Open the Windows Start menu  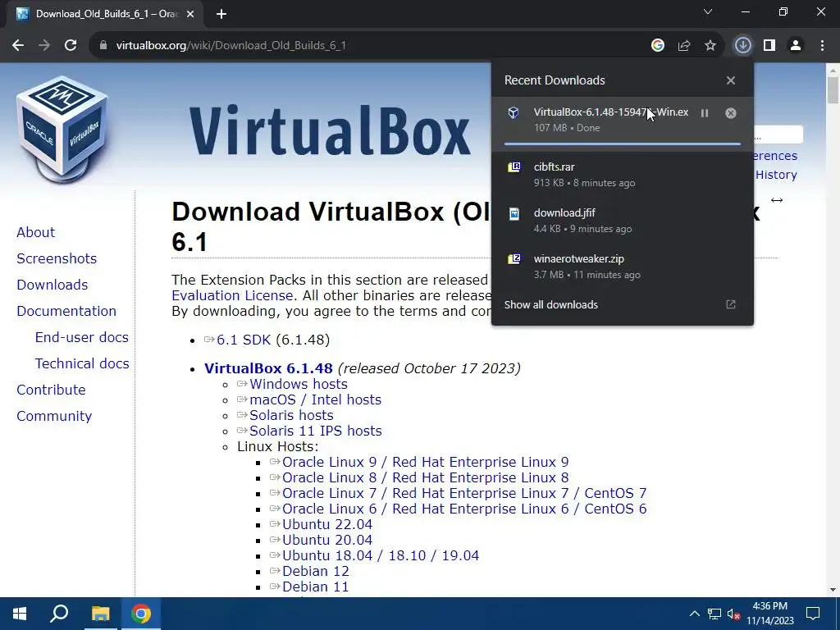(20, 614)
